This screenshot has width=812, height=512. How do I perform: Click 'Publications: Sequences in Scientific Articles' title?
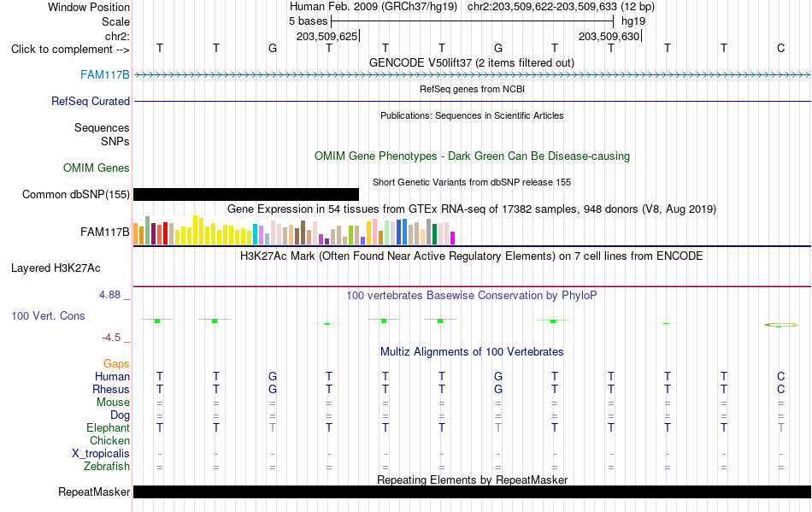coord(472,115)
